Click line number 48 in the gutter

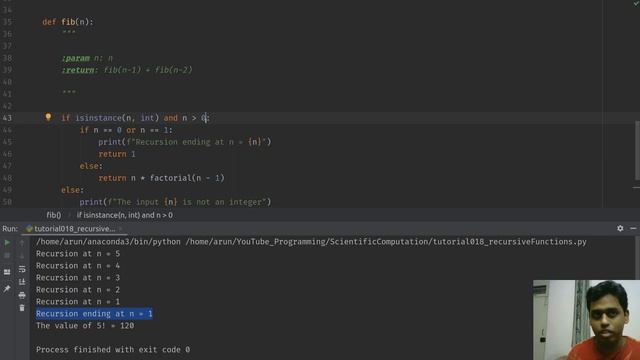(7, 178)
